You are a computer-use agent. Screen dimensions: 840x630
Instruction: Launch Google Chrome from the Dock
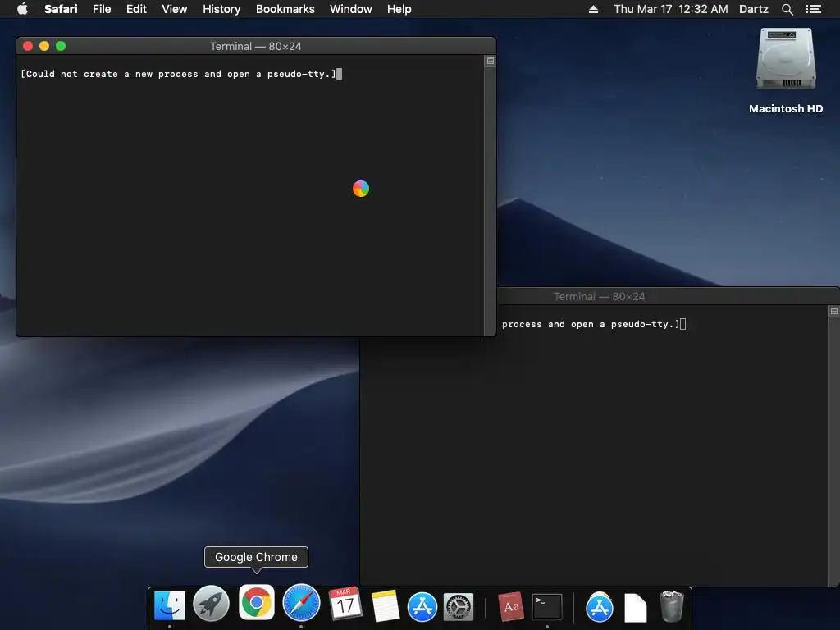click(x=256, y=602)
